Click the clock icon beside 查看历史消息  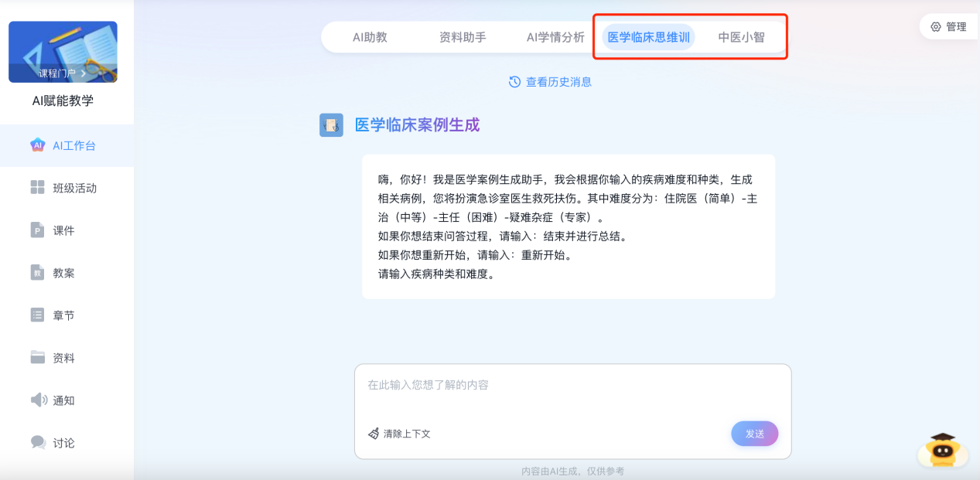(514, 82)
